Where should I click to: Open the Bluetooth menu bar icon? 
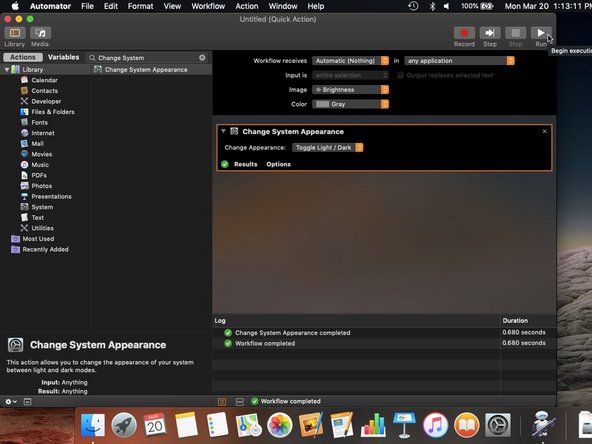(x=432, y=6)
